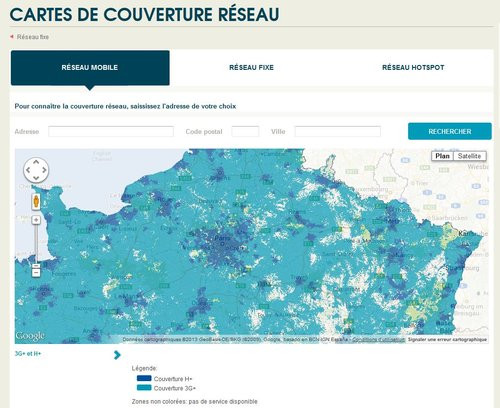Zoom in with the plus button
Screen dimensions: 500x408
click(36, 220)
